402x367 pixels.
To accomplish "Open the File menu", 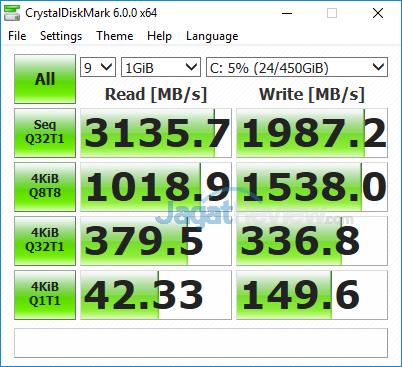I will click(17, 36).
